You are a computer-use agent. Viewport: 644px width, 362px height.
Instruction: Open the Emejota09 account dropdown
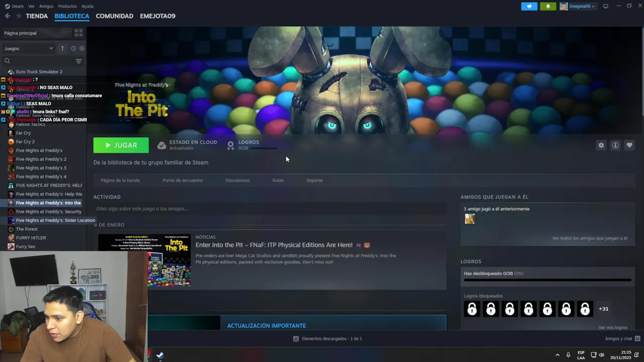point(578,6)
